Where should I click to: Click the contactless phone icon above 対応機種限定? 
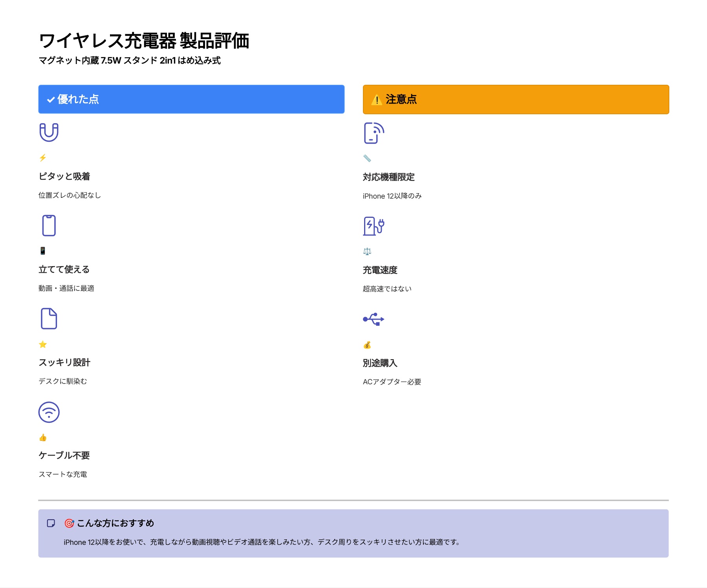coord(373,133)
